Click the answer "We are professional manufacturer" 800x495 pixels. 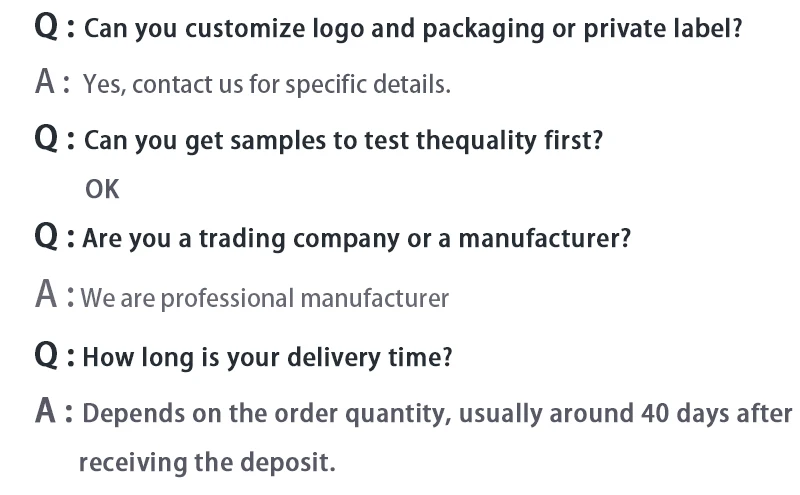tap(265, 298)
